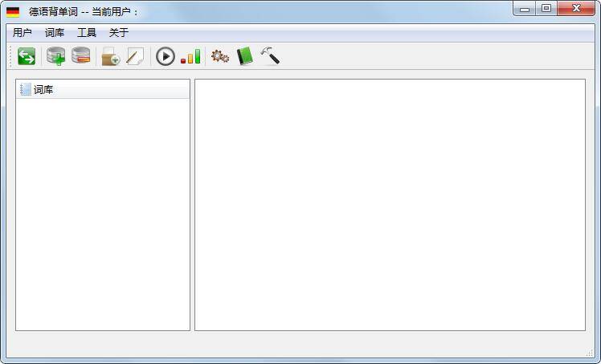Screen dimensions: 601x364
Task: Click the German flag icon in title bar
Action: point(13,12)
